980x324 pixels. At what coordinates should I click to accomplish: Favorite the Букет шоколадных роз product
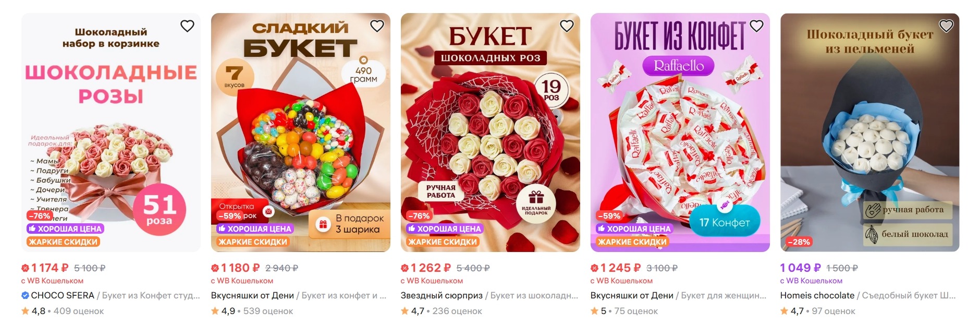point(567,26)
